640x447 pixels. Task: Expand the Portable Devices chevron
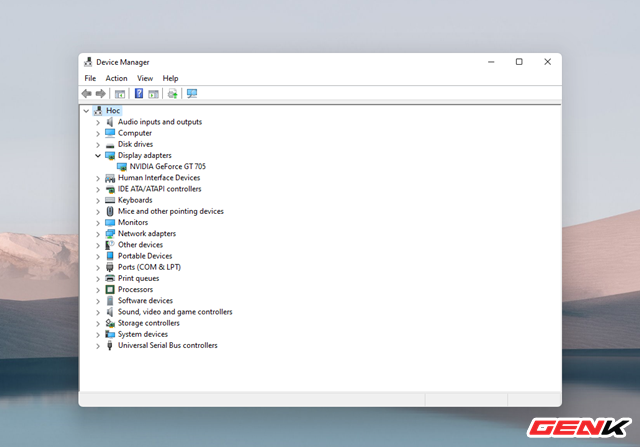[98, 257]
